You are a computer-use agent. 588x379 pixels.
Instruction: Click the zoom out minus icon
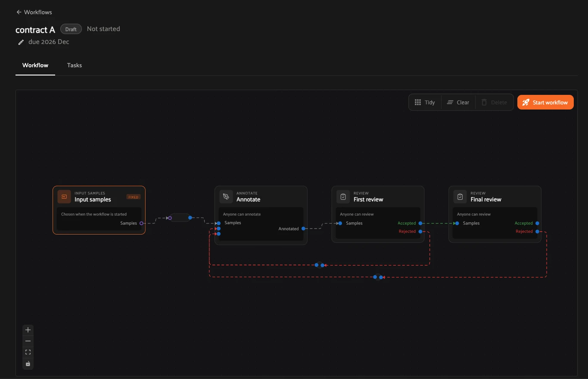(x=28, y=341)
